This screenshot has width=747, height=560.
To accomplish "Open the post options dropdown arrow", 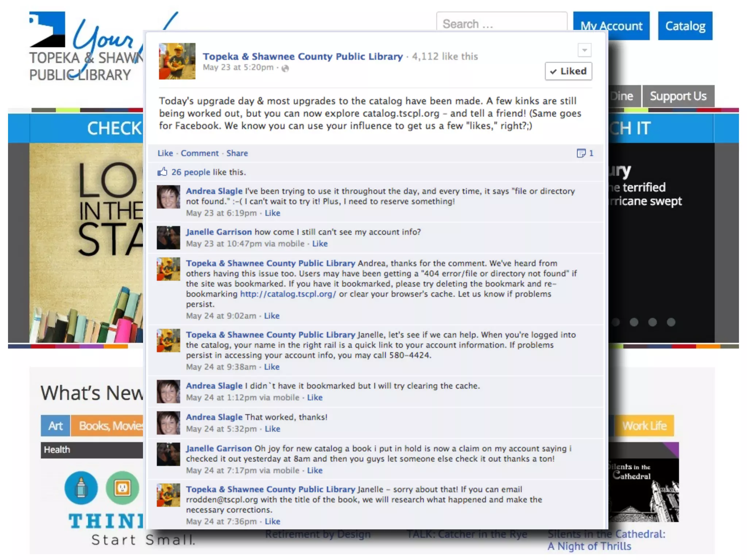I will point(584,50).
